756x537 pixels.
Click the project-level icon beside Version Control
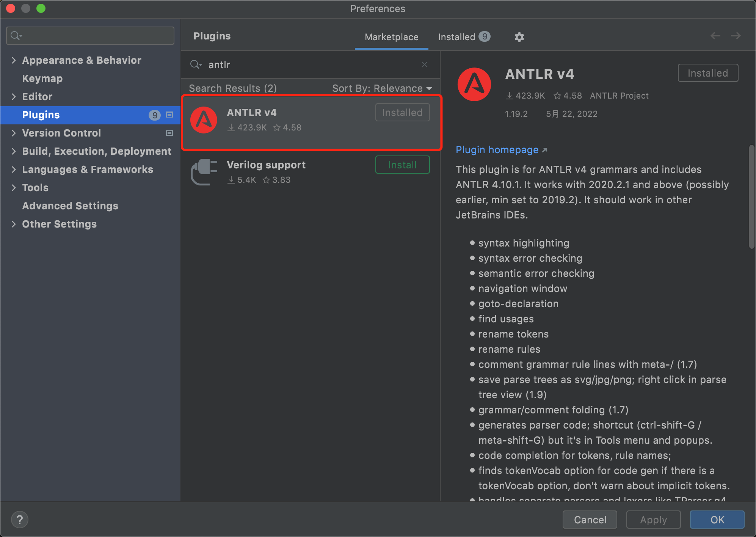(x=169, y=133)
